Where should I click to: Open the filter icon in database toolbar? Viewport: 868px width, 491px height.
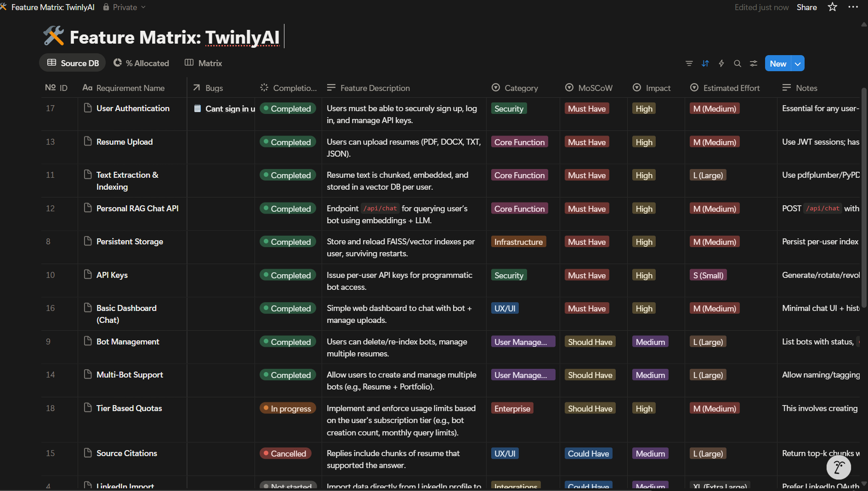pyautogui.click(x=689, y=63)
